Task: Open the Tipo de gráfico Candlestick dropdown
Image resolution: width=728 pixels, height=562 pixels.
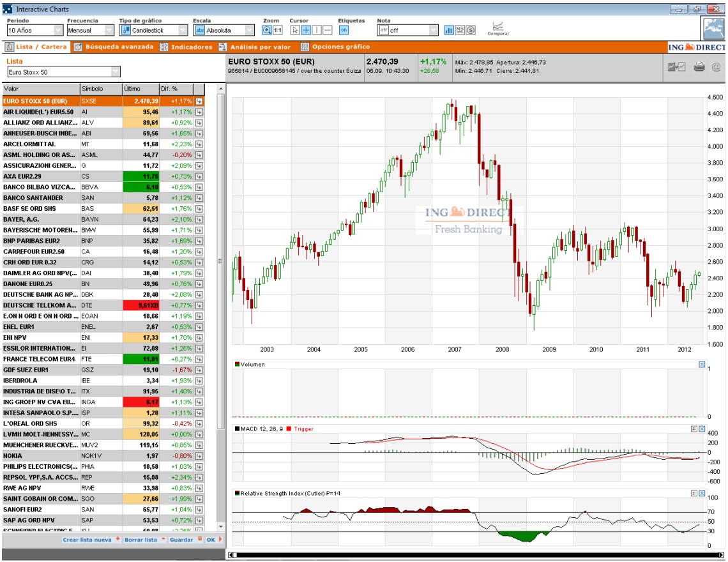Action: coord(154,30)
